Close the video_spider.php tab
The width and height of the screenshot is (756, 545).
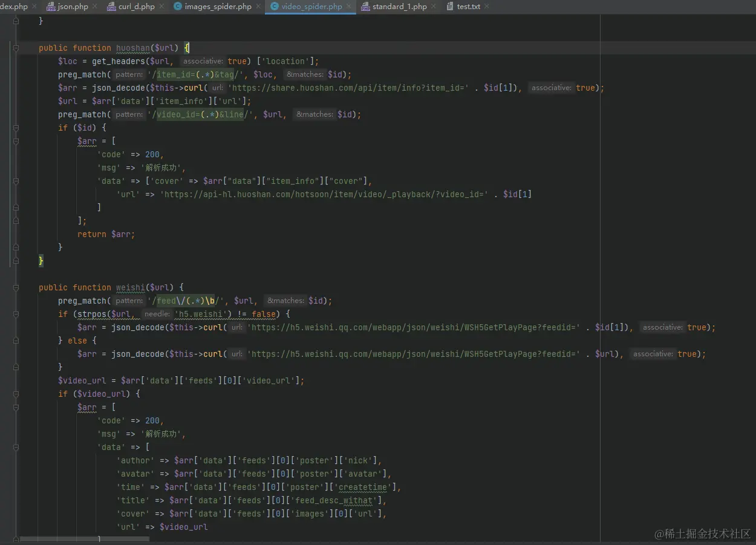point(348,7)
